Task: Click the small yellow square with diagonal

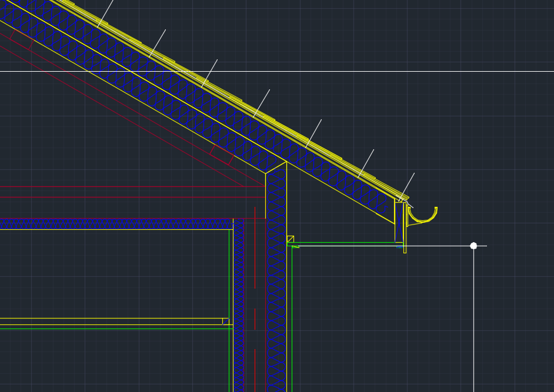Action: [290, 239]
